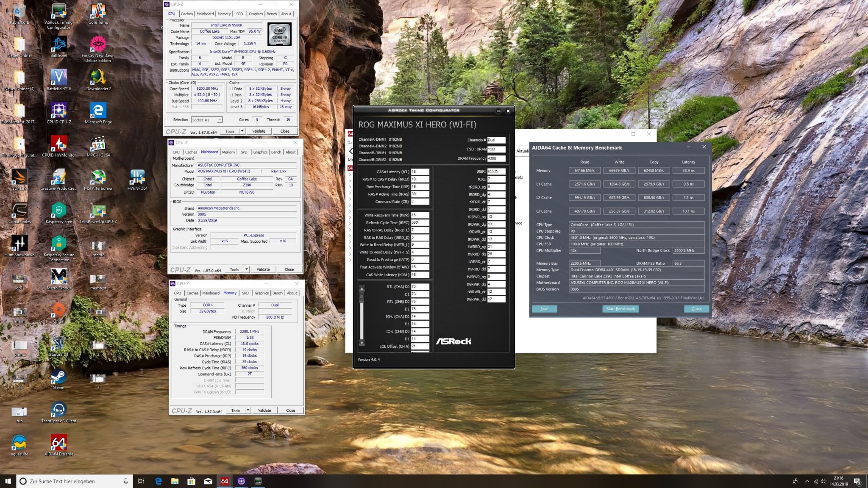Show hidden system tray icons chevron

click(807, 481)
